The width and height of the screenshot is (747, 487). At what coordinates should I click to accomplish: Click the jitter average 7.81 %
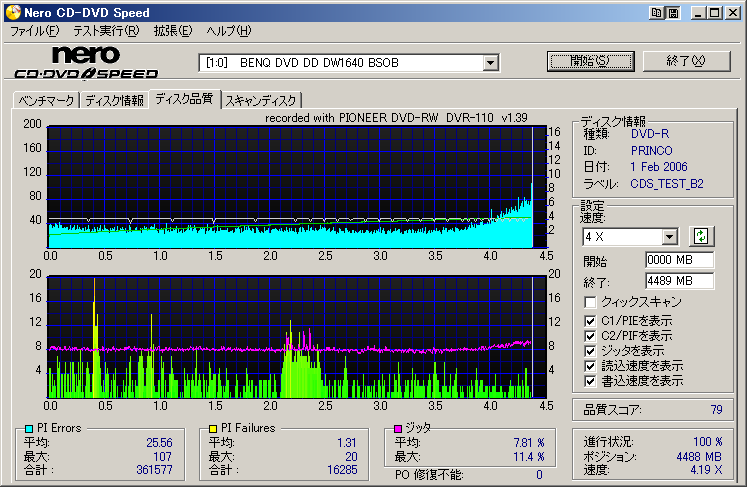[x=529, y=443]
